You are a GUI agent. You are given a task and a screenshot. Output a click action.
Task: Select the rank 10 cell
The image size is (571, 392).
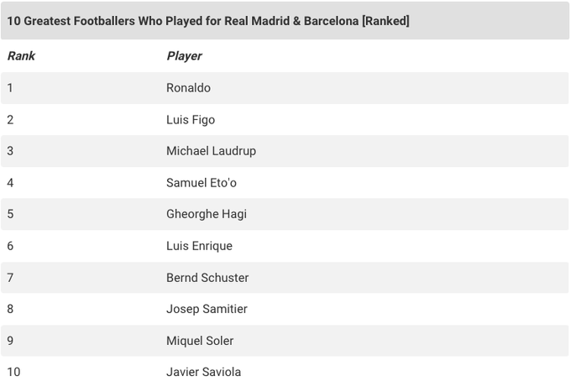coord(13,372)
